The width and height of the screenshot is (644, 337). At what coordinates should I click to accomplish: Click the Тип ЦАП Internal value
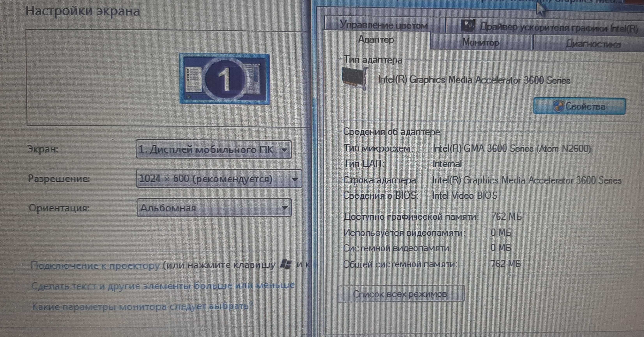(447, 164)
